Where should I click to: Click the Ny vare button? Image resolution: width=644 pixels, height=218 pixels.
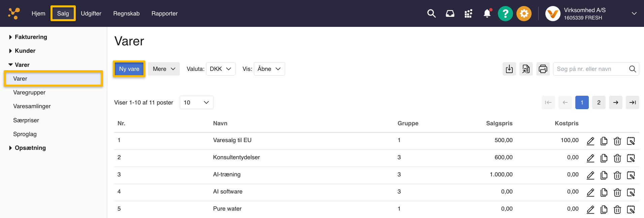129,69
